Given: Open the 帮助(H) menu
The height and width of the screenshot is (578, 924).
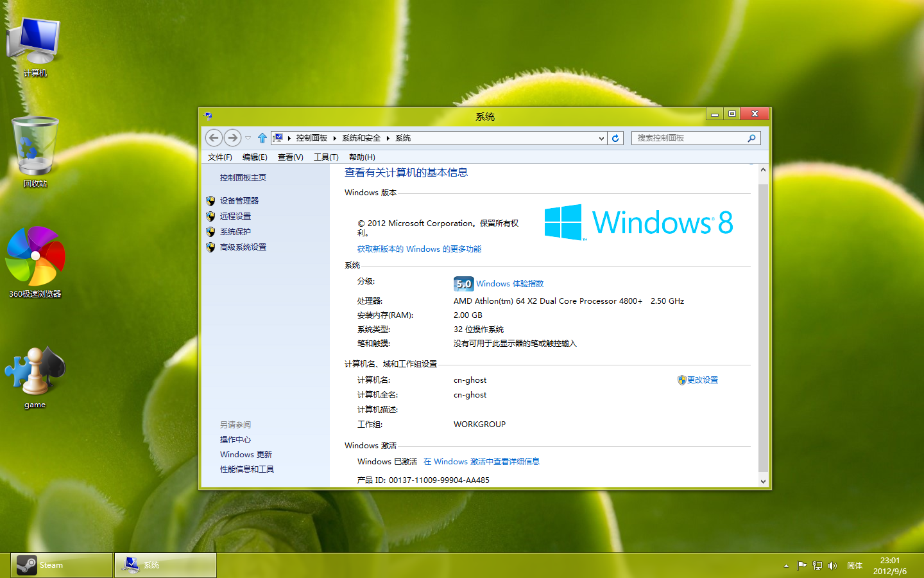Looking at the screenshot, I should pyautogui.click(x=362, y=157).
